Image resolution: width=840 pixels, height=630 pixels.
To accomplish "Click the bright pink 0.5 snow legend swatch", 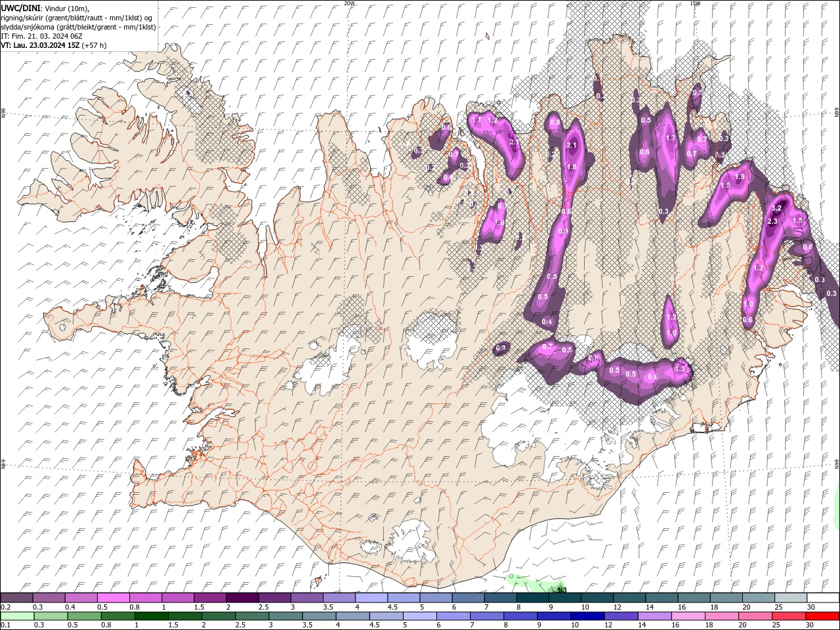I will [x=114, y=598].
